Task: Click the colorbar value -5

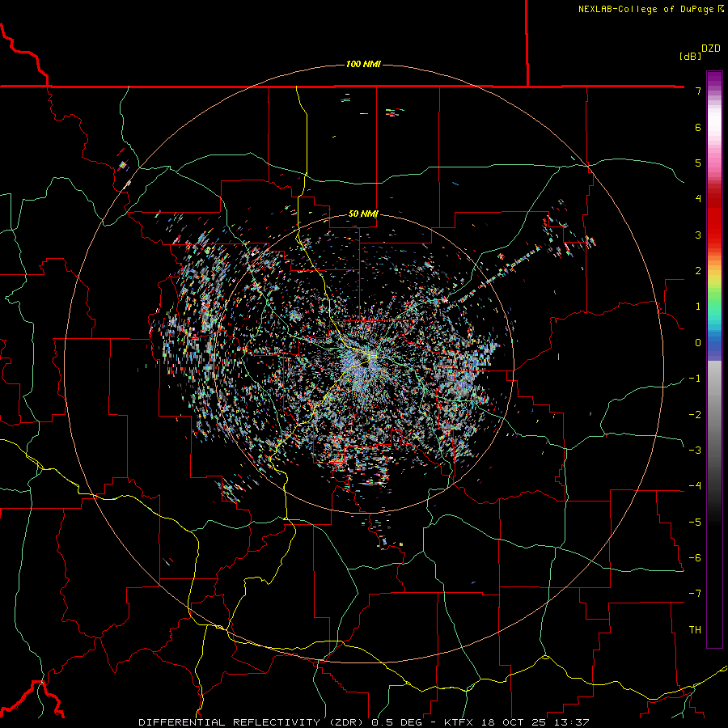Action: 695,523
